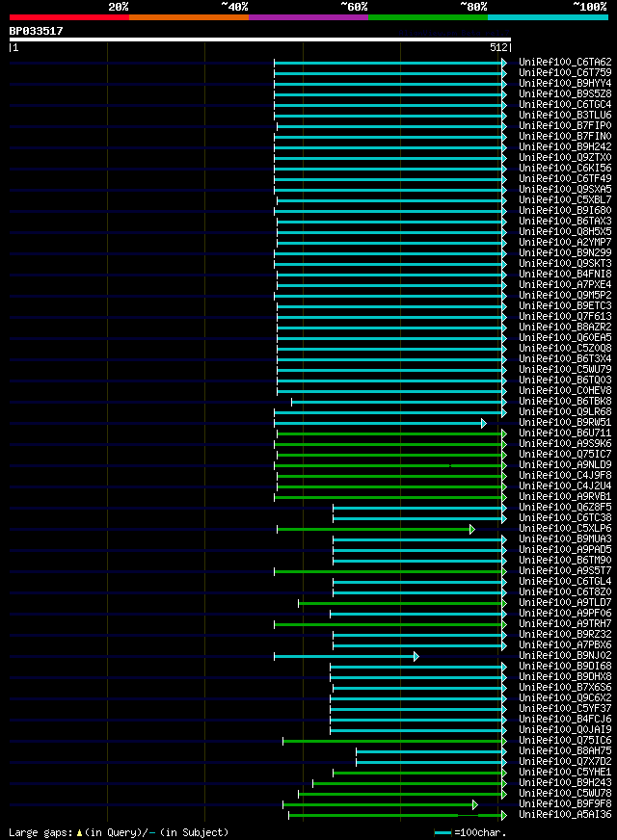Open hit UniRef100_B9HYY4
The height and width of the screenshot is (840, 617).
point(565,84)
